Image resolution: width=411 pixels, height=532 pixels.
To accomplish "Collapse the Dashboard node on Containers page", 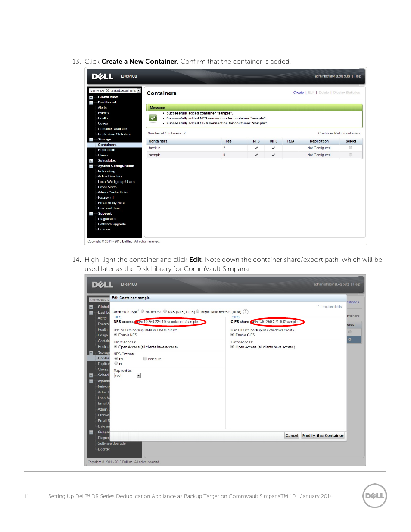I will (91, 103).
